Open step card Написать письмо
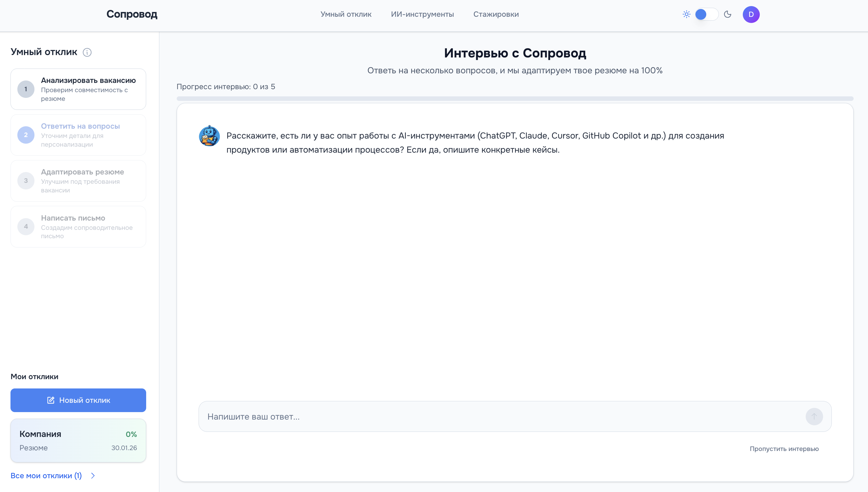 click(x=78, y=227)
